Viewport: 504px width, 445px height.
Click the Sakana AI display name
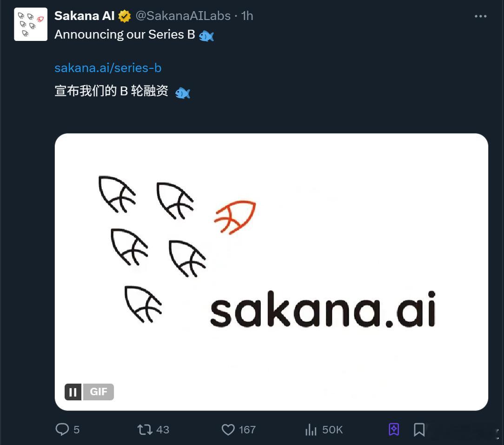(85, 15)
